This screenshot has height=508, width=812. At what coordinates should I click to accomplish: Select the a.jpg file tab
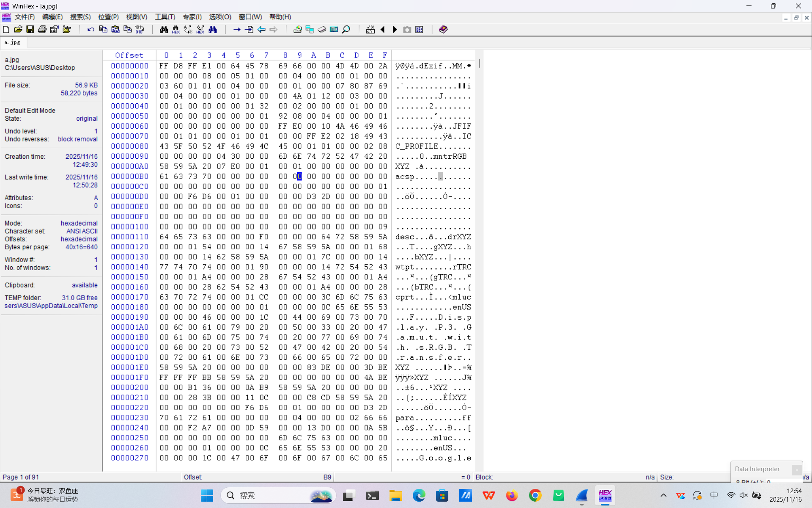click(x=13, y=42)
